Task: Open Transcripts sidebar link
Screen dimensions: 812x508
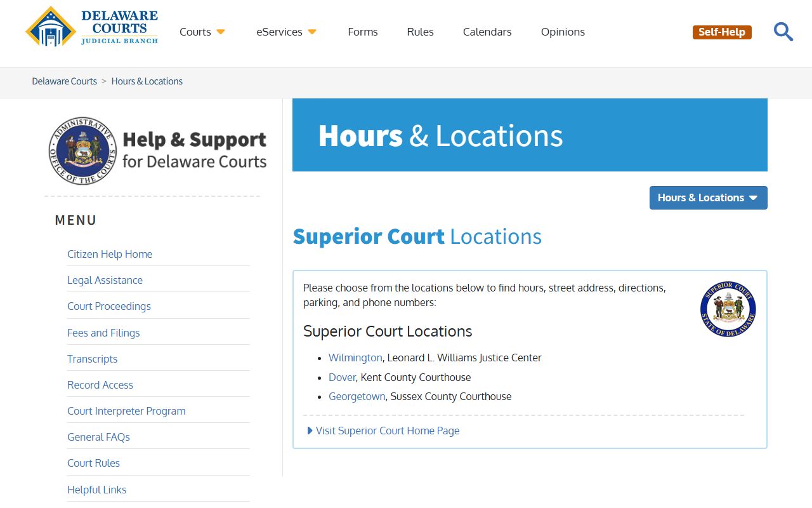Action: pyautogui.click(x=93, y=359)
